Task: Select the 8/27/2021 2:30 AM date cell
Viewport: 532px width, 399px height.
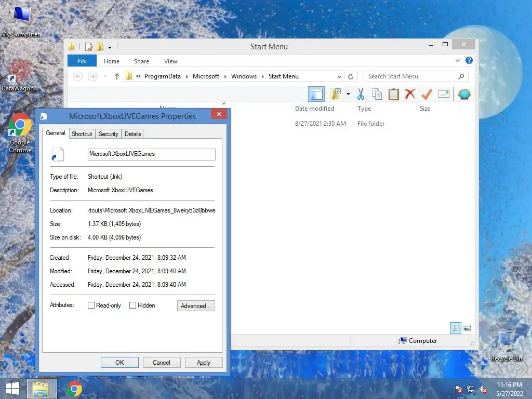Action: coord(320,124)
